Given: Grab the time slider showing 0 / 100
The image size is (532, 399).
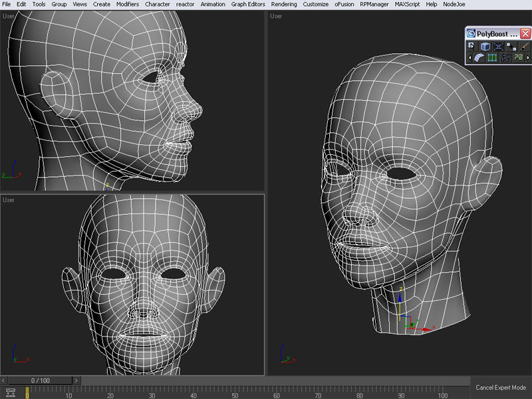Looking at the screenshot, I should [40, 380].
